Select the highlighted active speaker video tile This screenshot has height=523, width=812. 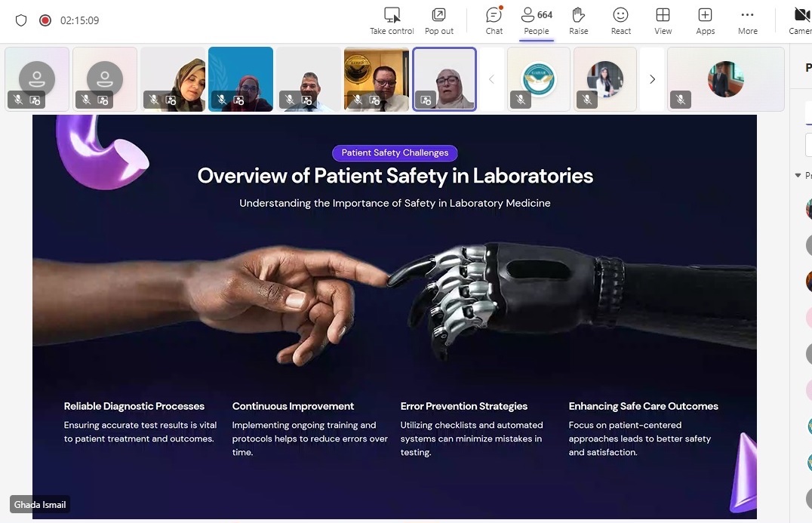click(x=444, y=79)
